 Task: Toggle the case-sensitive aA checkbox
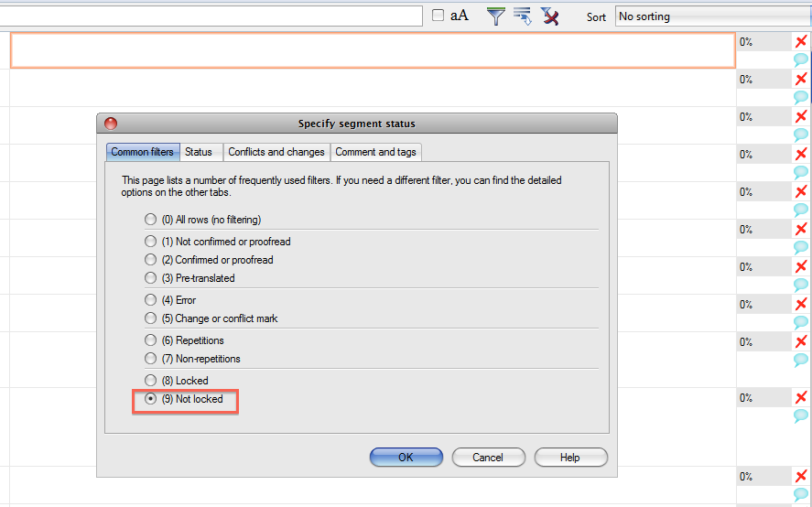pyautogui.click(x=438, y=16)
